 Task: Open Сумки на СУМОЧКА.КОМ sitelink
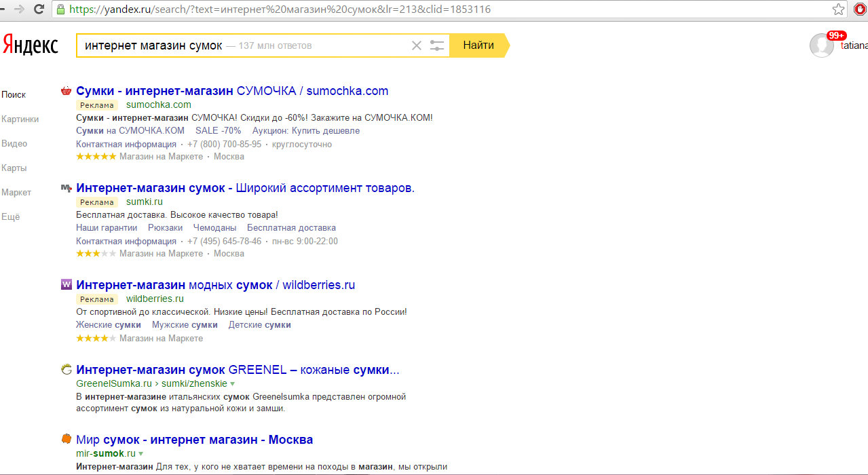[x=130, y=131]
